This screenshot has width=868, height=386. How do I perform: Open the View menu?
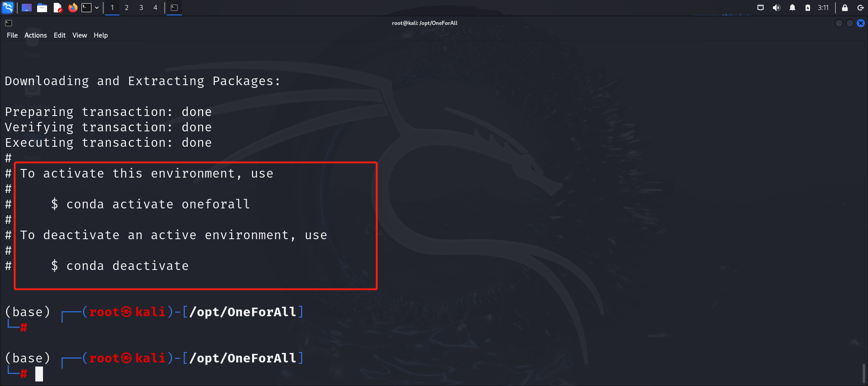[x=80, y=35]
